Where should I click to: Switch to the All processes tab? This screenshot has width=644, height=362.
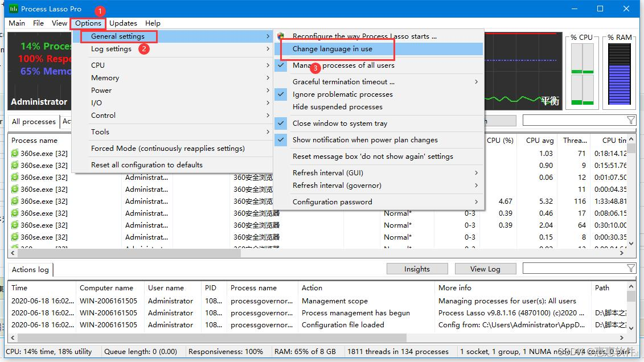pos(34,121)
